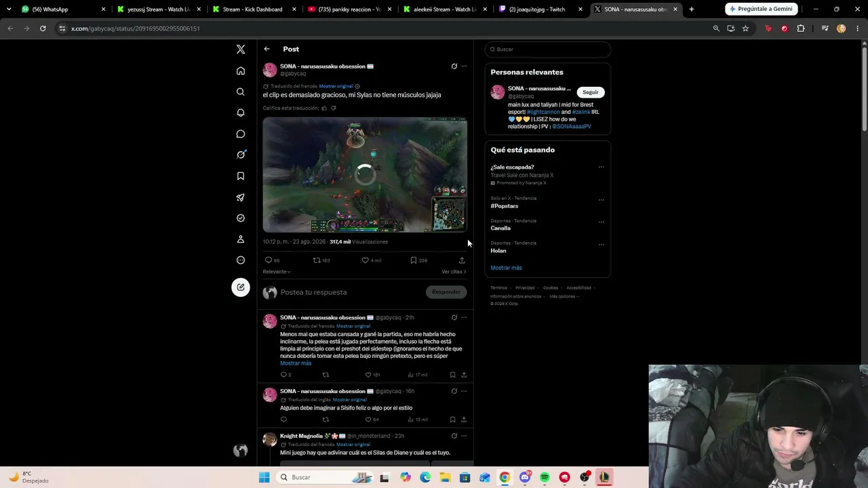Open 'Ver citas' quotes link
Screen dimensions: 868x488
454,272
